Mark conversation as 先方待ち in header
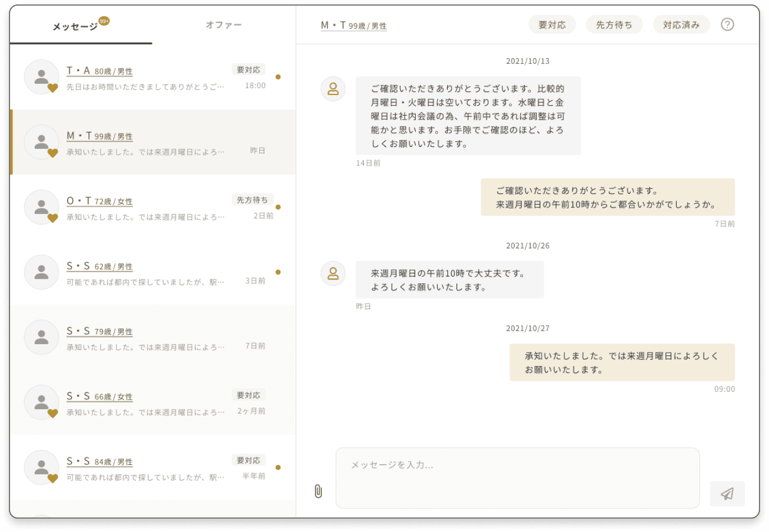Image resolution: width=769 pixels, height=532 pixels. pyautogui.click(x=614, y=25)
